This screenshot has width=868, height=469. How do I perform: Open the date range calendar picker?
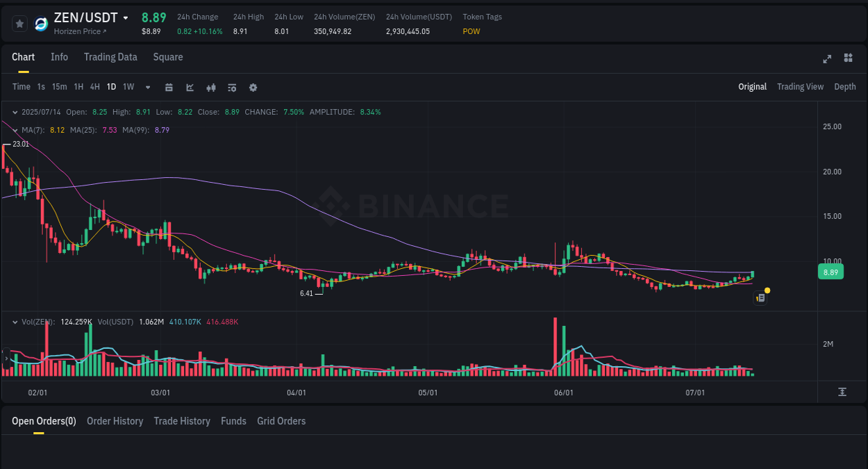[x=169, y=87]
